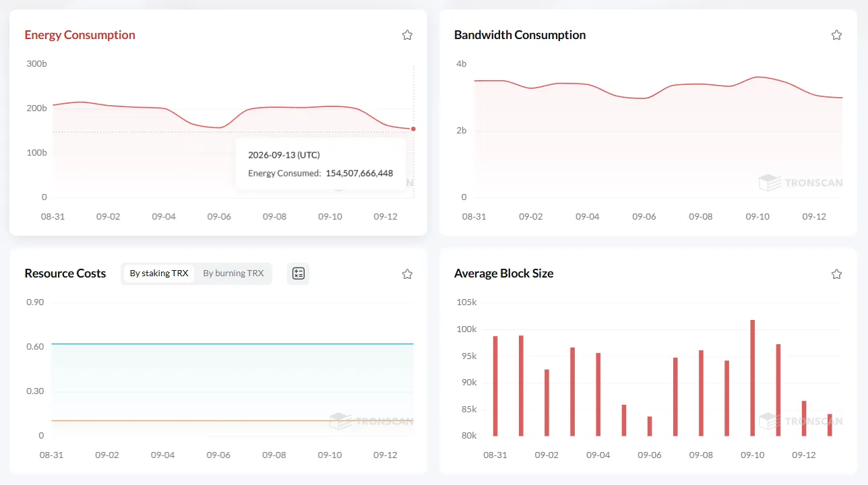Click the 2b axis label on Bandwidth chart
The width and height of the screenshot is (868, 485).
(461, 131)
